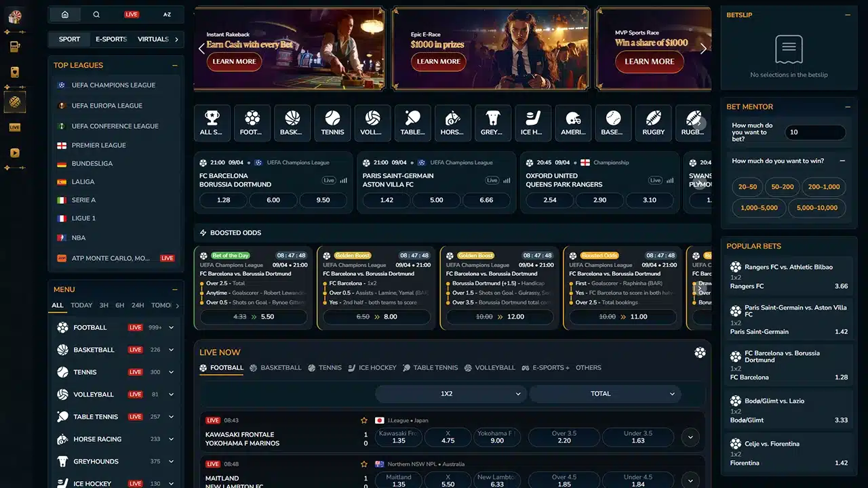Click Learn More on the Epic E-Race banner
The height and width of the screenshot is (488, 868).
(438, 62)
